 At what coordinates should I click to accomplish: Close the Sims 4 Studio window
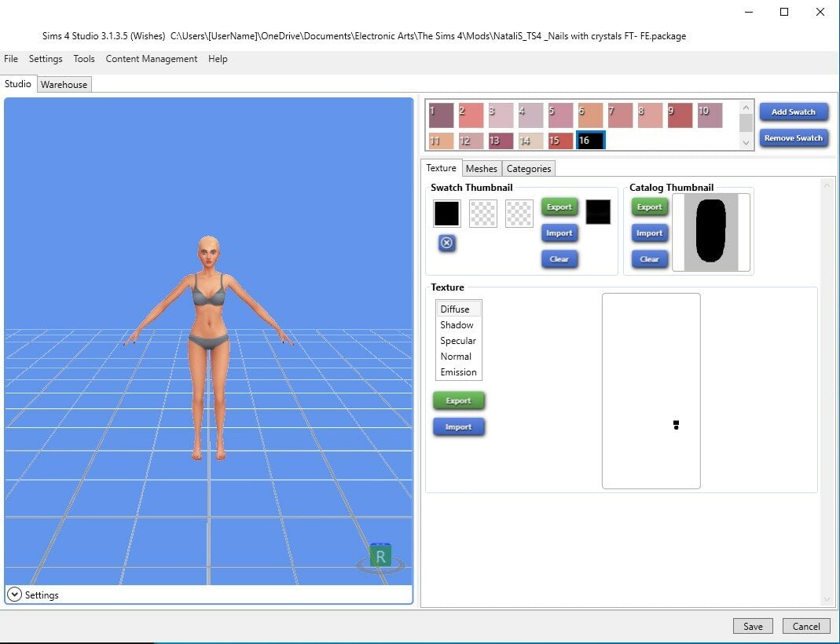[x=820, y=12]
